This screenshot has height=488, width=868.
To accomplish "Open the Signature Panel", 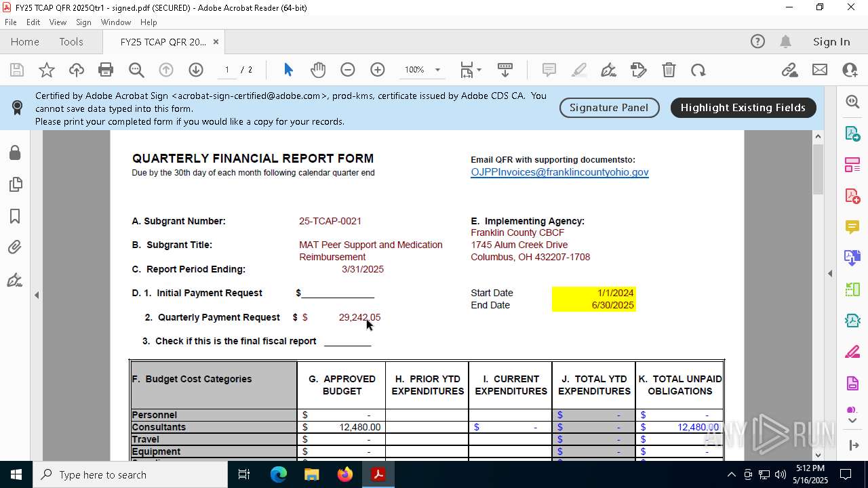I will [x=609, y=108].
